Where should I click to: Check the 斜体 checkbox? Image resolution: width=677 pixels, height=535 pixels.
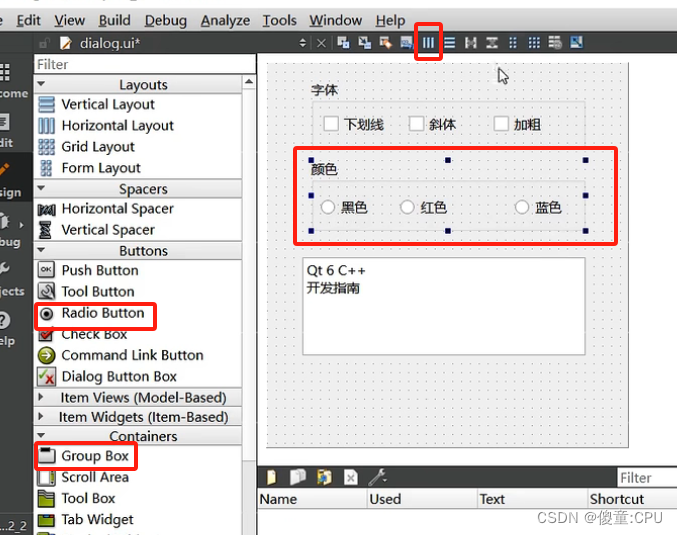tap(416, 123)
